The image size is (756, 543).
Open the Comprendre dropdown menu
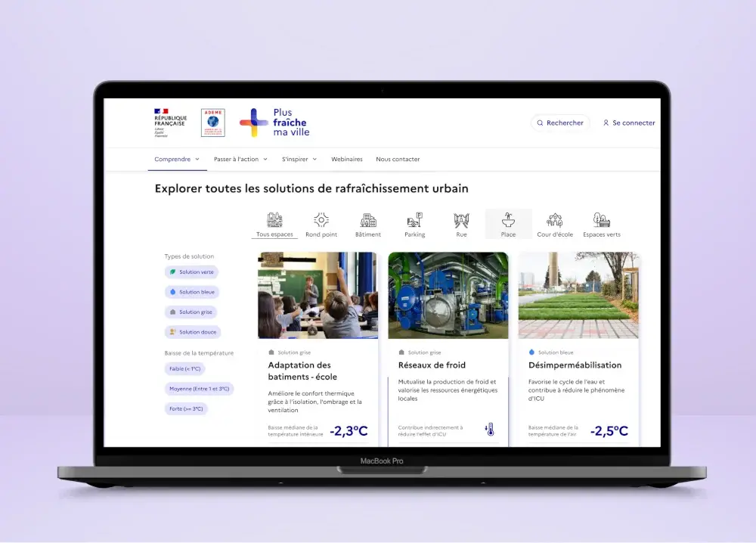click(176, 159)
